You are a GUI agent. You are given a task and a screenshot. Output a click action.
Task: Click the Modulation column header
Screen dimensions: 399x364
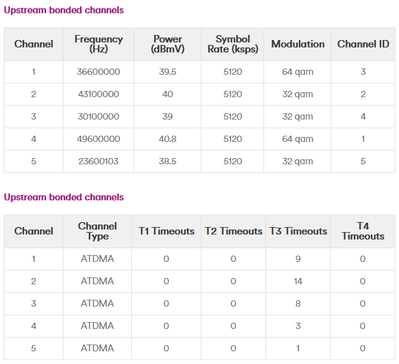(x=298, y=44)
